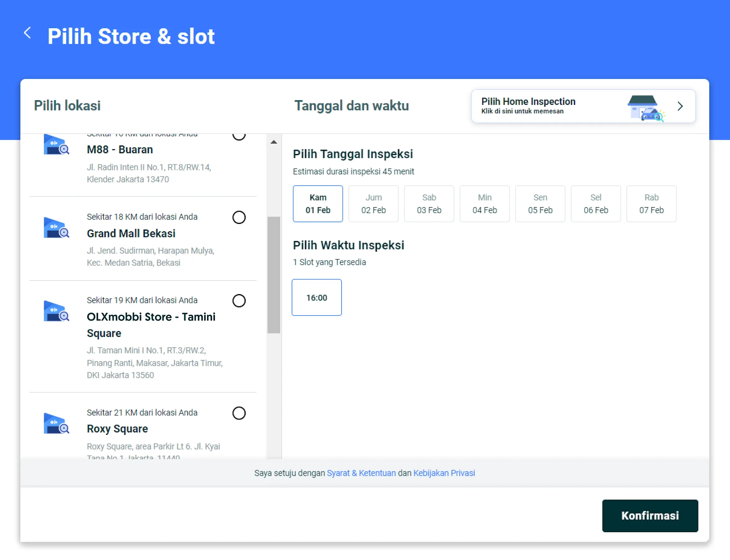The height and width of the screenshot is (560, 730).
Task: Click the OLXmobbi Store - Tamini Square name
Action: [151, 325]
